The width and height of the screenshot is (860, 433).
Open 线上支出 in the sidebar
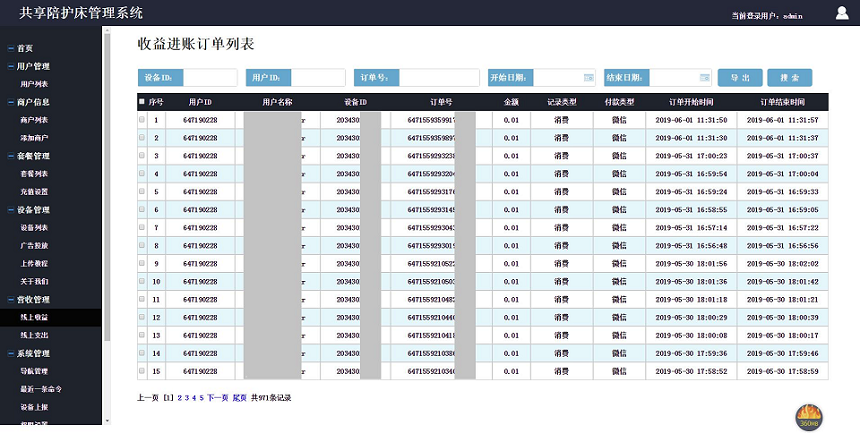coord(34,335)
